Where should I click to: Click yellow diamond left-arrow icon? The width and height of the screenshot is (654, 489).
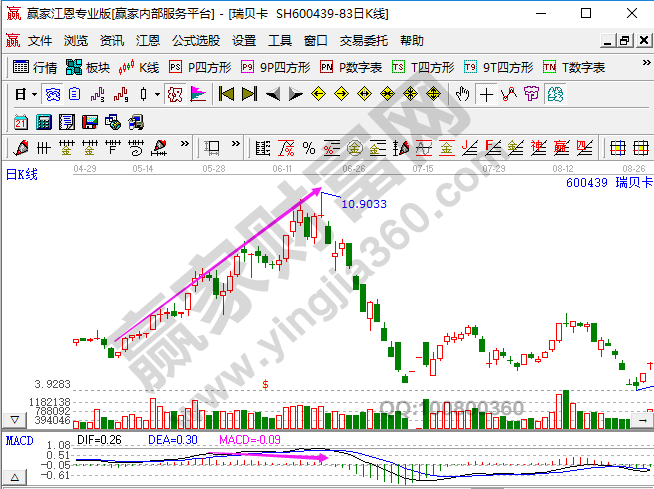(x=318, y=94)
